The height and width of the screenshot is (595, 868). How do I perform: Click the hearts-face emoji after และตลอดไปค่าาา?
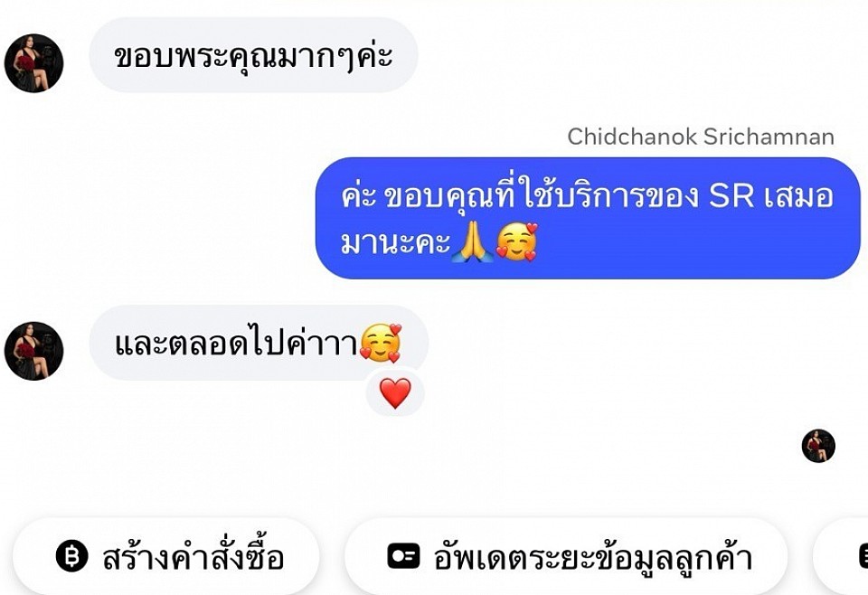[381, 343]
